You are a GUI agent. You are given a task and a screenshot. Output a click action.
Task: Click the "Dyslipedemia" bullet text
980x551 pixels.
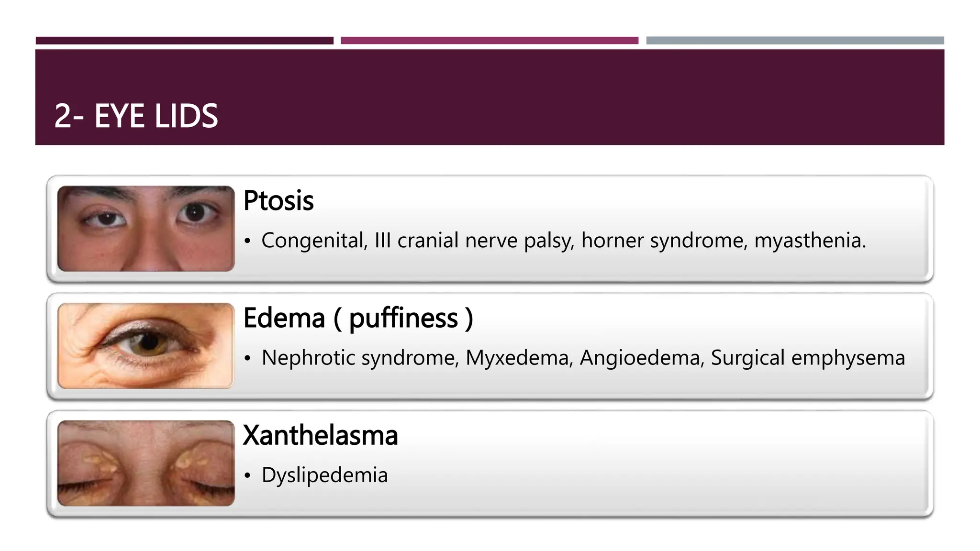point(324,475)
